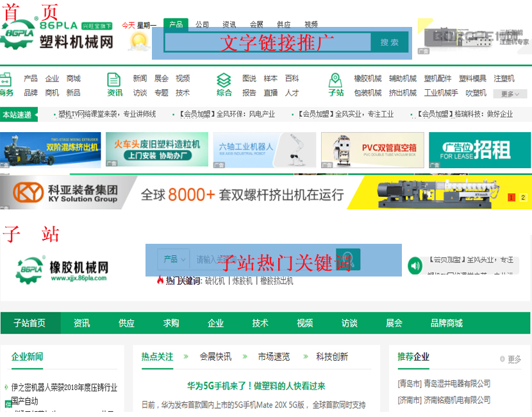Open the 供应 tab in green navigation bar
The image size is (532, 417).
[126, 323]
